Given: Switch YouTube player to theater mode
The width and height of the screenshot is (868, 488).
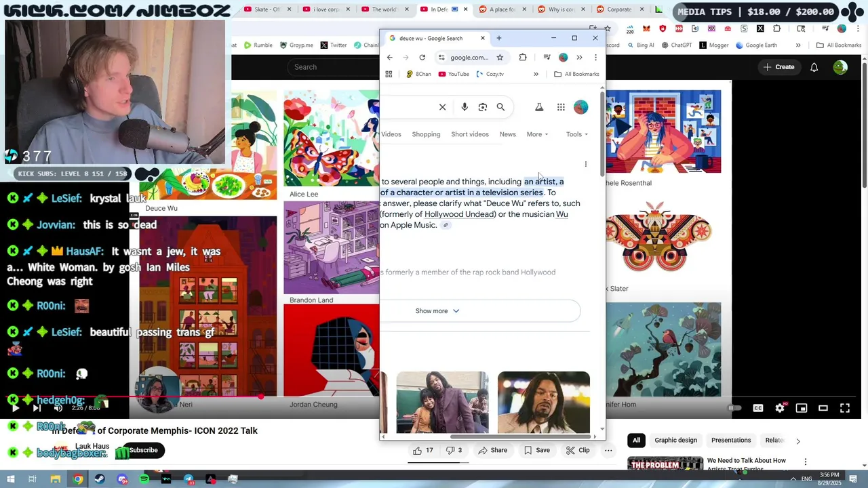Looking at the screenshot, I should [823, 408].
